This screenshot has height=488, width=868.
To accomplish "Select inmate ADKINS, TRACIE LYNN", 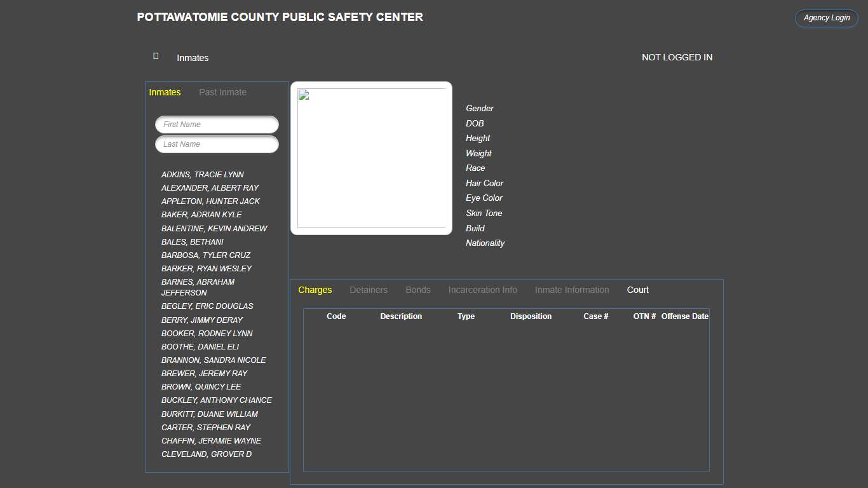I will [x=203, y=174].
